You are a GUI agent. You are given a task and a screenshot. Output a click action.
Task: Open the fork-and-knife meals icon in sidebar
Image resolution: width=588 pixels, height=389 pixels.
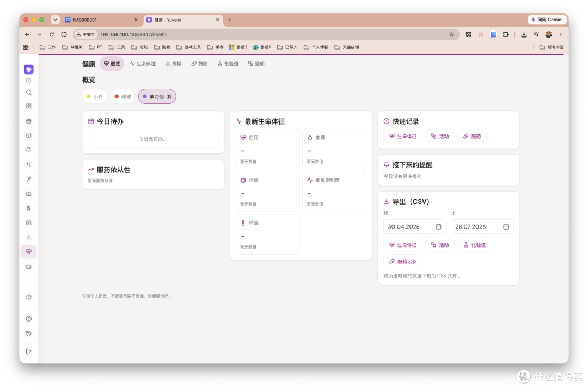[28, 164]
